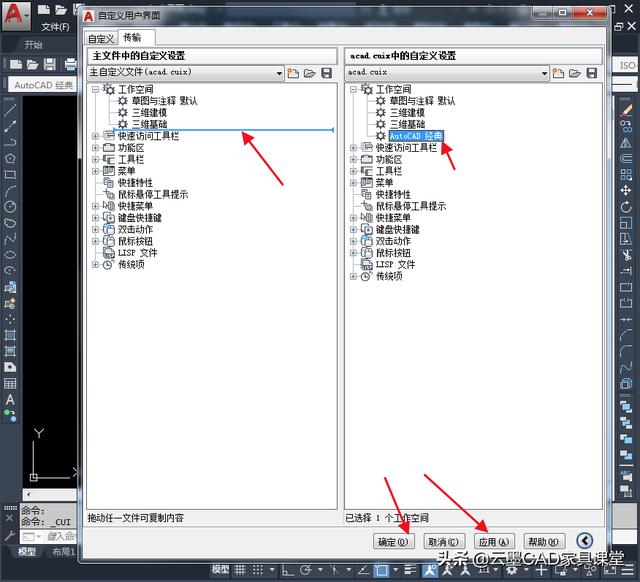Expand 功能区 in left tree

[x=96, y=148]
